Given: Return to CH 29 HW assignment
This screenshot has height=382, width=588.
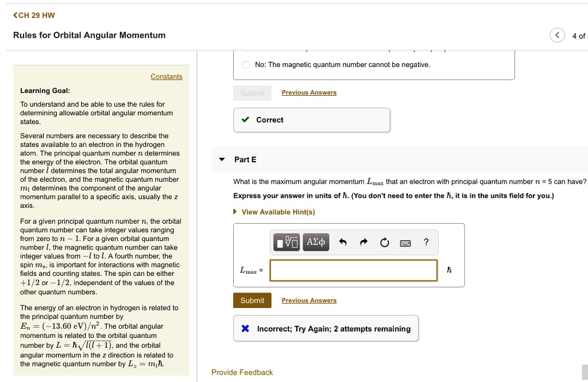Looking at the screenshot, I should click(33, 16).
